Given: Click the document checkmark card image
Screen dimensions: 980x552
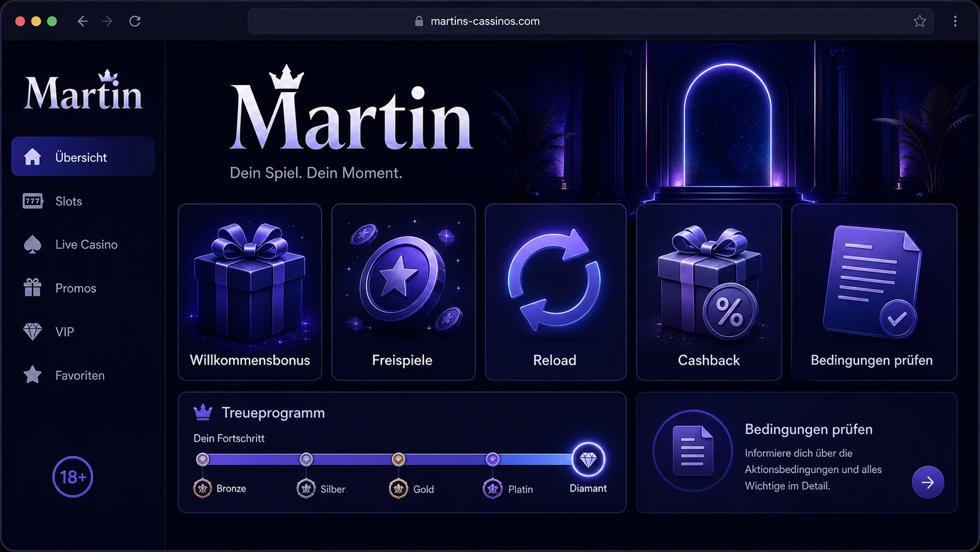Looking at the screenshot, I should 872,282.
